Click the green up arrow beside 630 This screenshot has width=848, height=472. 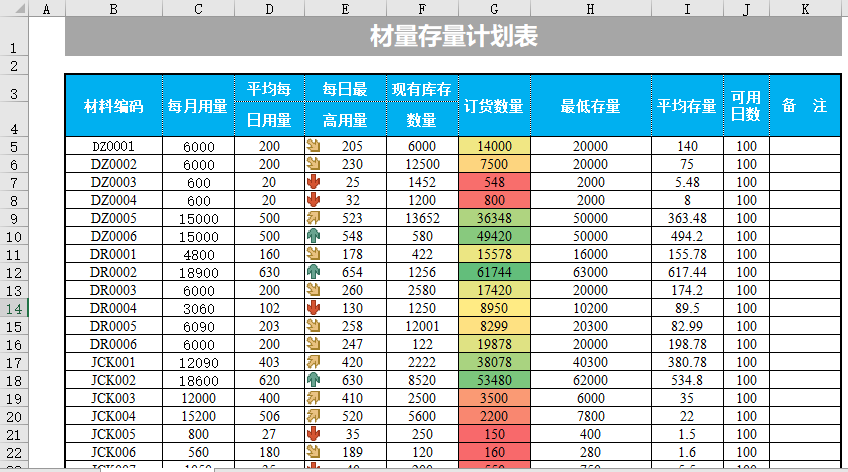click(x=314, y=380)
